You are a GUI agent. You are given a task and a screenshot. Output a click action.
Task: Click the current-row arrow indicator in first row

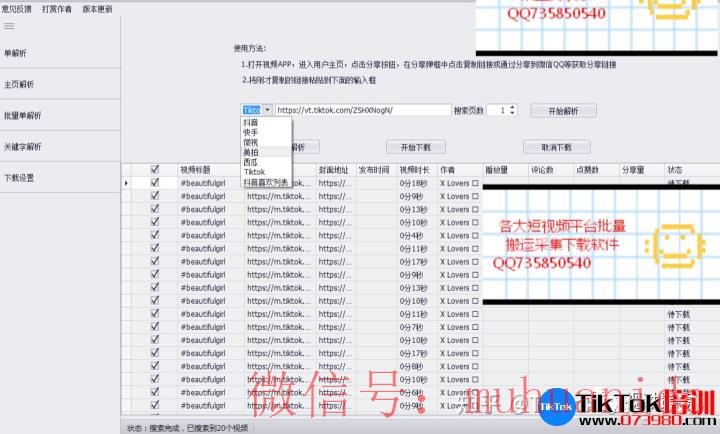(126, 183)
